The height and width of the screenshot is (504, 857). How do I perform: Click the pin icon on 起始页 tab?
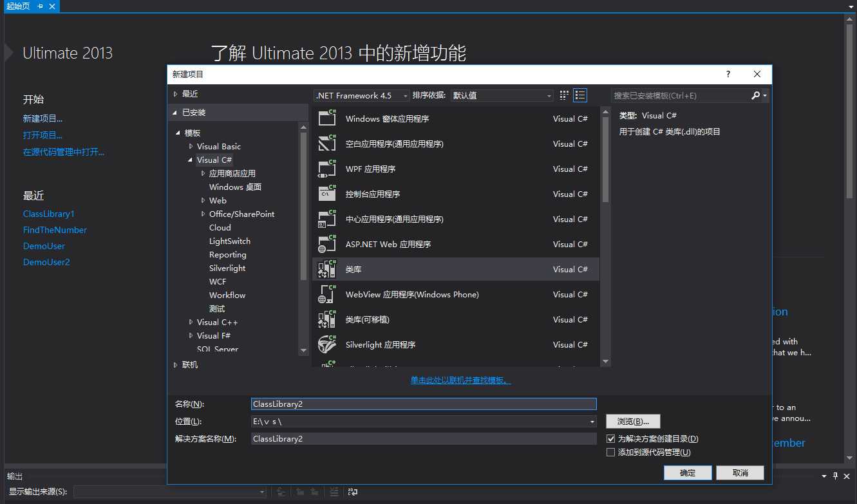40,6
